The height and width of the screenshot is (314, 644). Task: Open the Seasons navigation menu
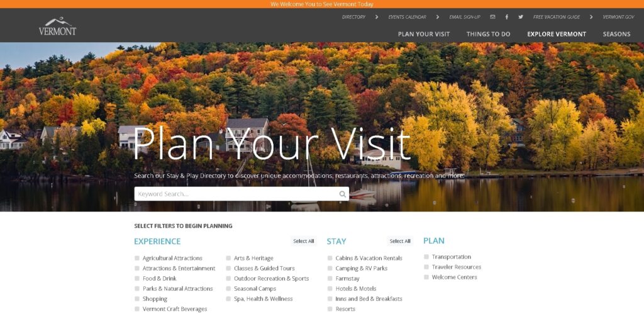(616, 34)
